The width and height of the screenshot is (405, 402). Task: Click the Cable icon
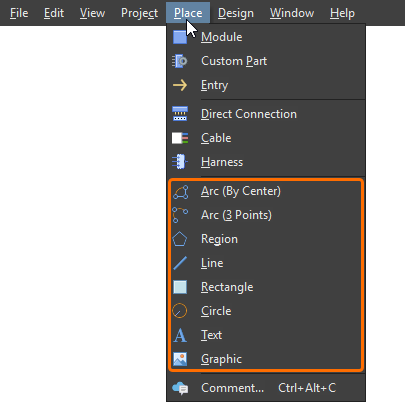(180, 138)
